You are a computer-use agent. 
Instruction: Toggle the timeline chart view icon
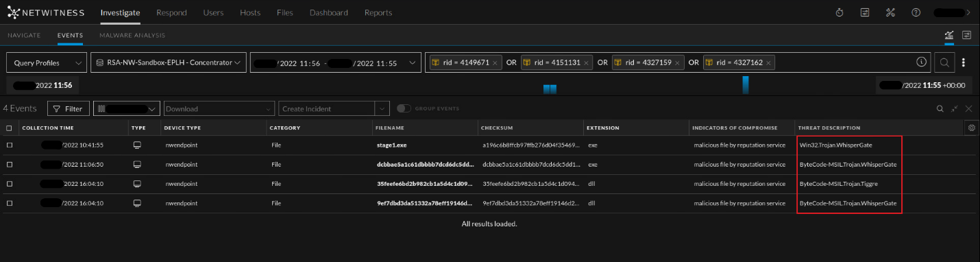click(x=949, y=35)
